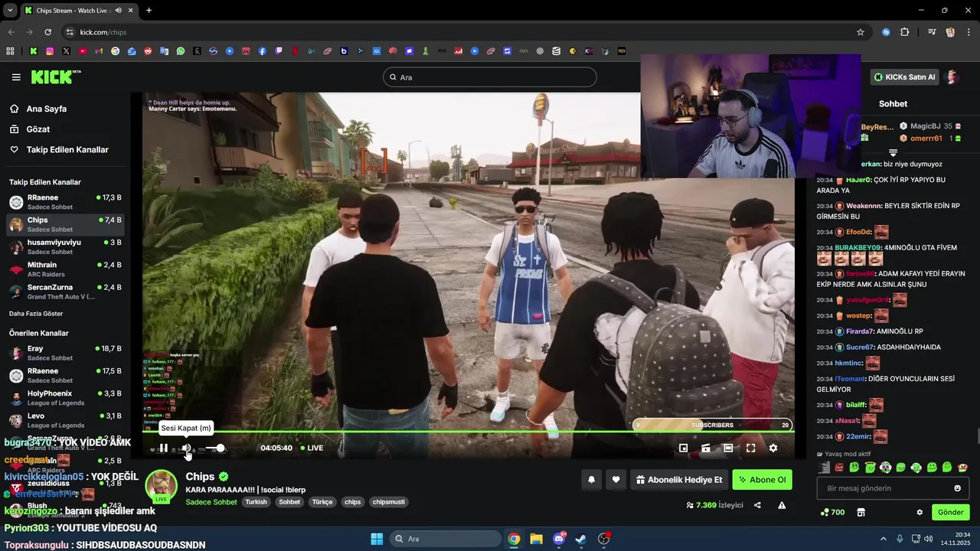Image resolution: width=980 pixels, height=551 pixels.
Task: Click the Abone Ol subscribe button
Action: tap(762, 480)
